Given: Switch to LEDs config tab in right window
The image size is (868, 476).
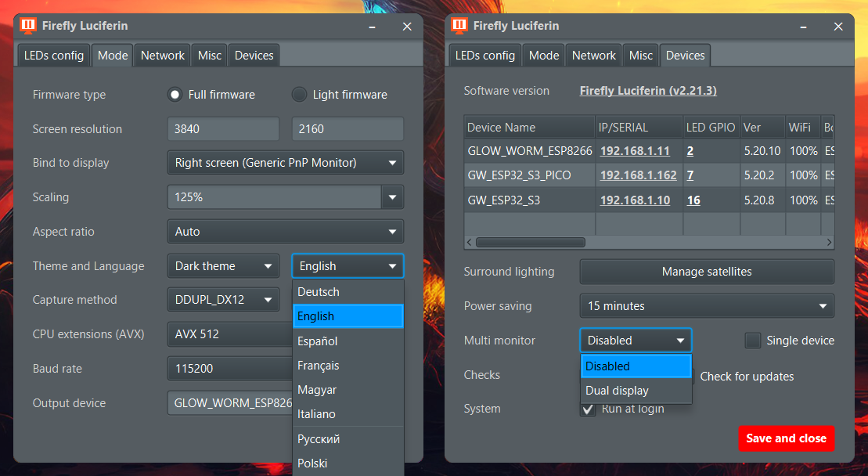Looking at the screenshot, I should coord(485,56).
